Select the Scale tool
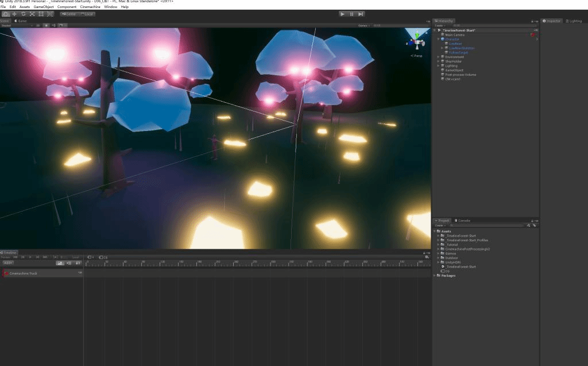This screenshot has height=366, width=588. pos(32,13)
